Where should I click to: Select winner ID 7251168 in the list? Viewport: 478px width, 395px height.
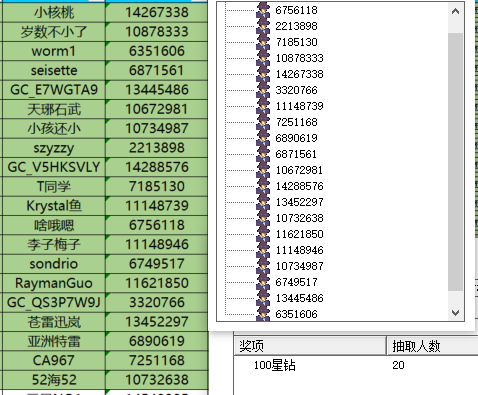pyautogui.click(x=296, y=122)
